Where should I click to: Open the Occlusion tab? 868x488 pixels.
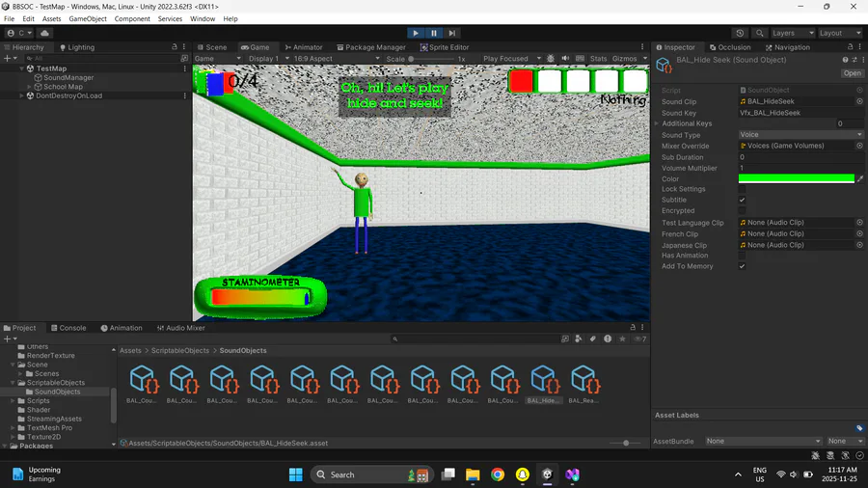[x=730, y=47]
